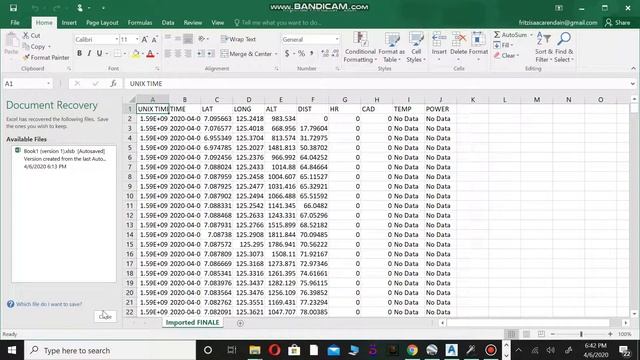Click the zoom slider handle
This screenshot has height=360, width=640.
pos(581,334)
